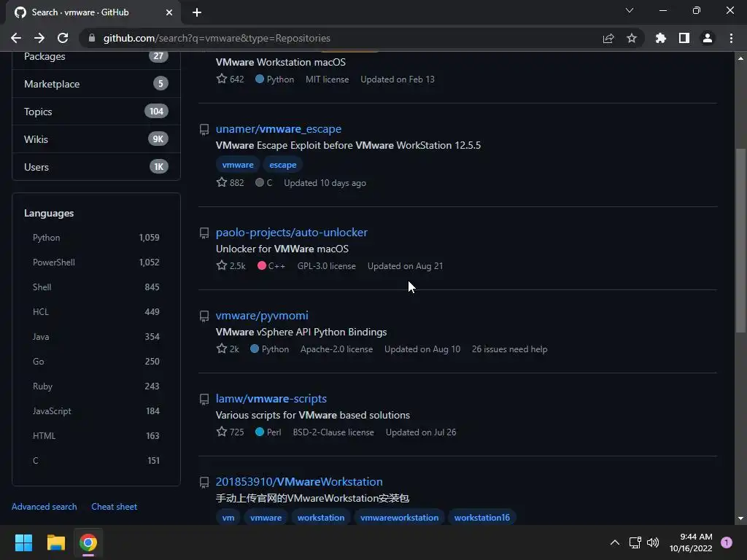747x560 pixels.
Task: Open the 201853910/VMwareWorkstation repository
Action: click(x=299, y=481)
